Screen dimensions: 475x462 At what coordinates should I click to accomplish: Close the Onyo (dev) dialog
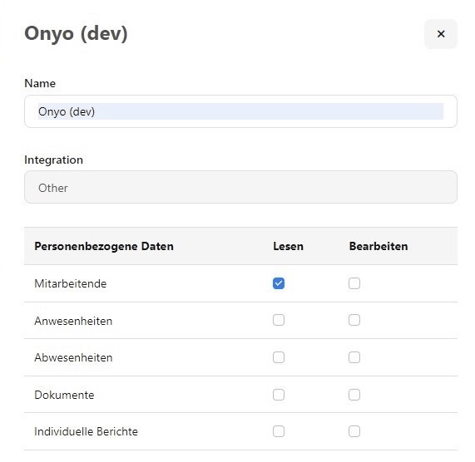tap(441, 34)
